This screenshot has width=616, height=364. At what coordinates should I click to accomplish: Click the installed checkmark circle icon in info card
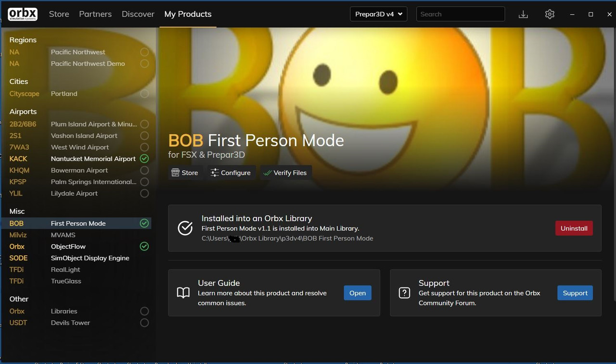tap(185, 228)
